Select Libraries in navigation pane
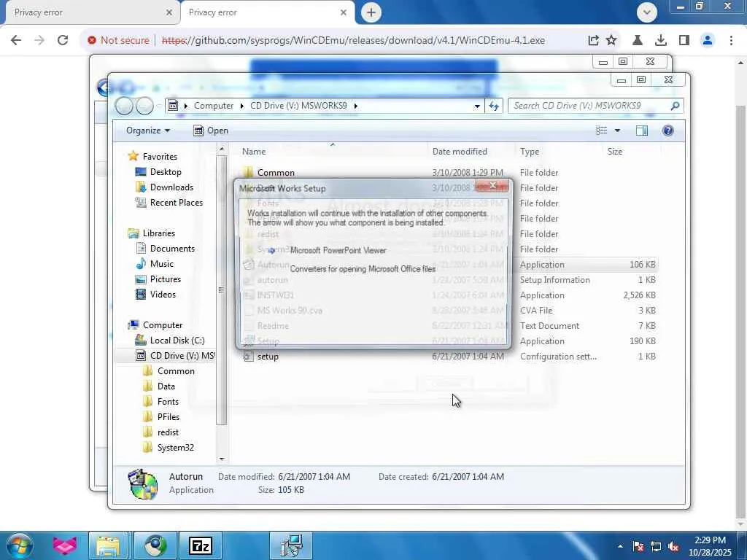This screenshot has height=560, width=747. tap(158, 233)
